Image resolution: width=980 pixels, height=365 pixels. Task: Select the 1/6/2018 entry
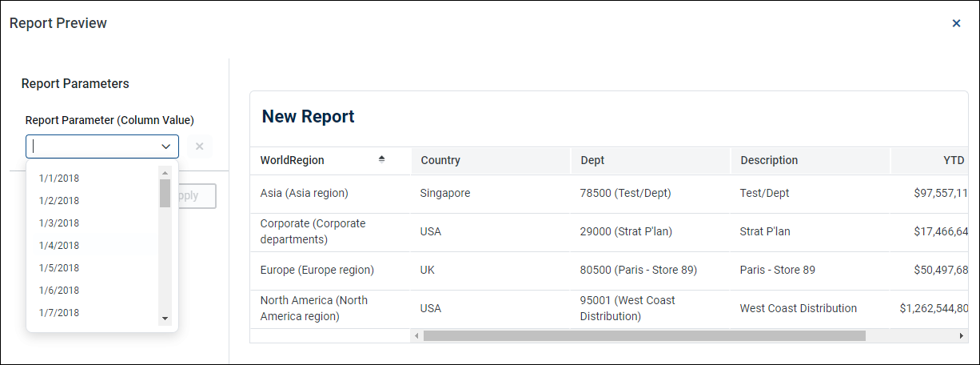click(x=59, y=291)
